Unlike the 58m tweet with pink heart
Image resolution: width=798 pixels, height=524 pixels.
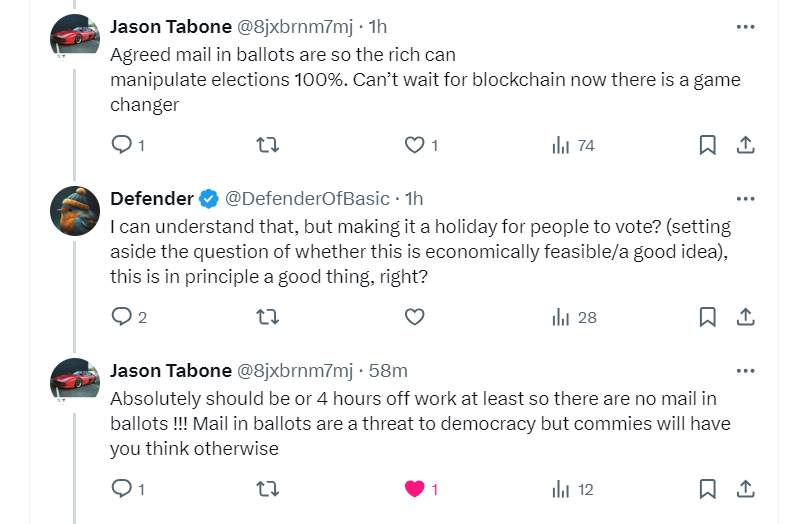point(414,489)
